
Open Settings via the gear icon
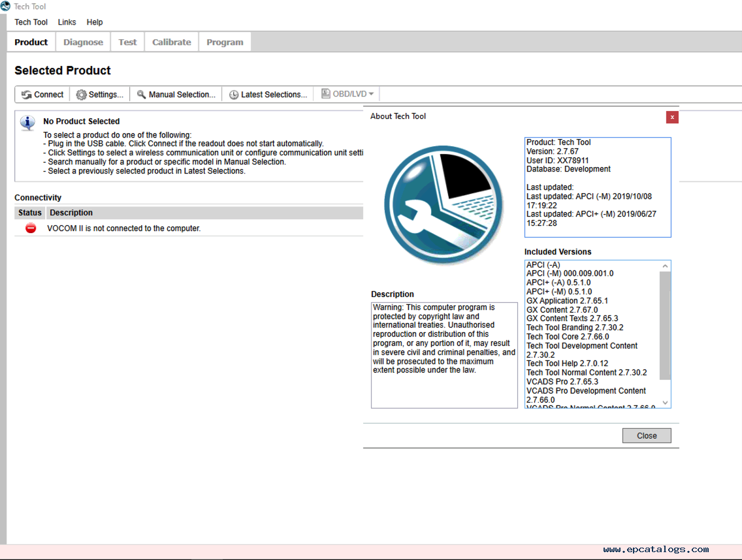80,94
